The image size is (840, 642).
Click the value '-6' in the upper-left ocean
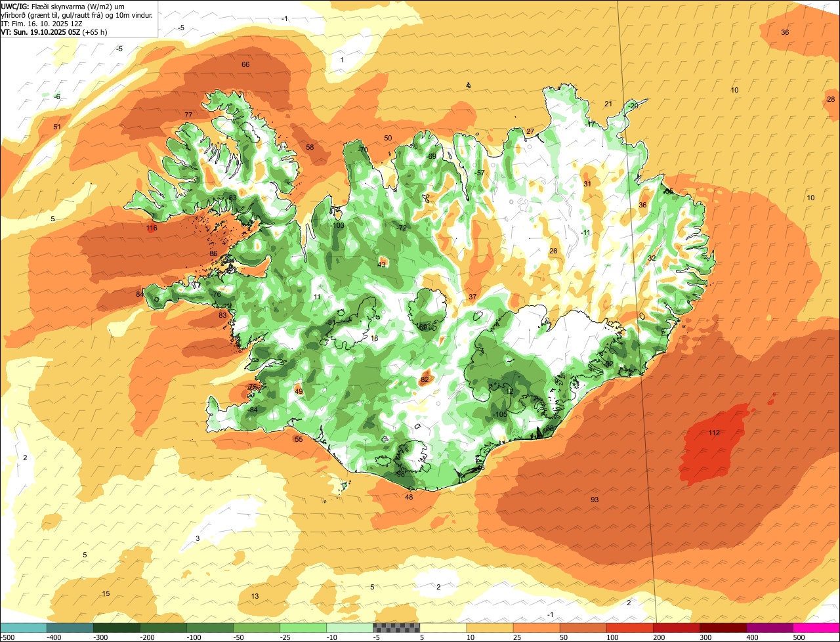coord(57,96)
